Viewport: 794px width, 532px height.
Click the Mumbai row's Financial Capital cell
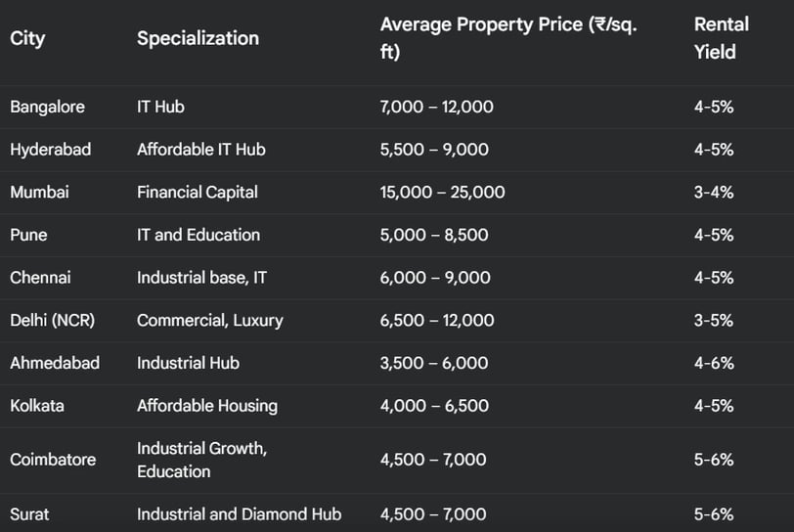(198, 193)
